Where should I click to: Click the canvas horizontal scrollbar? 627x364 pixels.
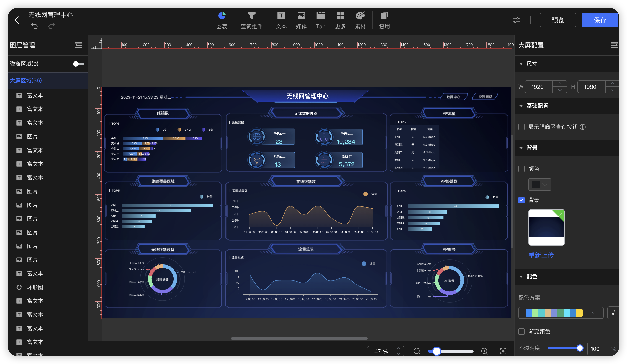coord(299,338)
